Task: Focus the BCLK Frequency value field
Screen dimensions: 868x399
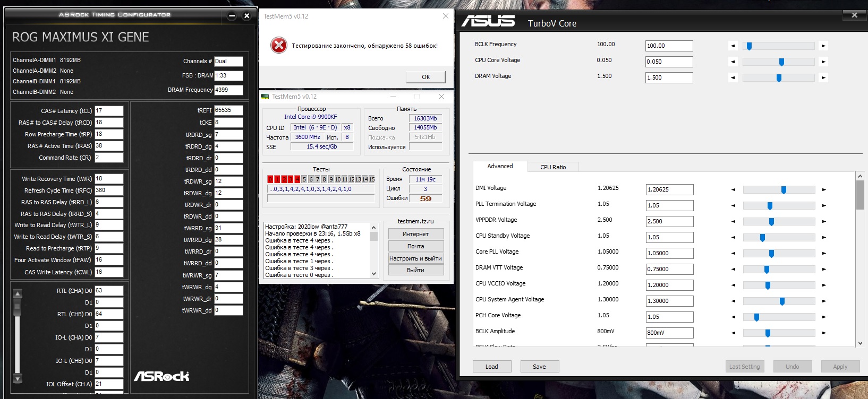Action: tap(669, 46)
